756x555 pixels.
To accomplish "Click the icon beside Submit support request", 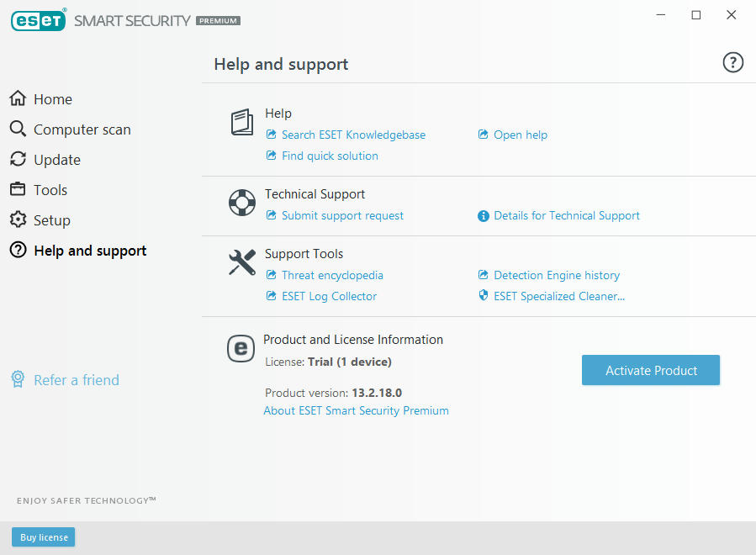I will click(x=271, y=215).
